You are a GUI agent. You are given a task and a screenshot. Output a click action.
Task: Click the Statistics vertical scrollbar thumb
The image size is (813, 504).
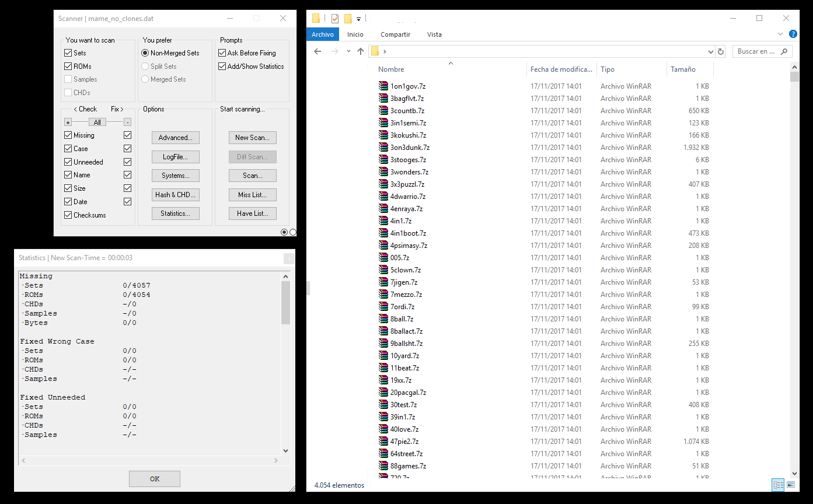coord(286,302)
